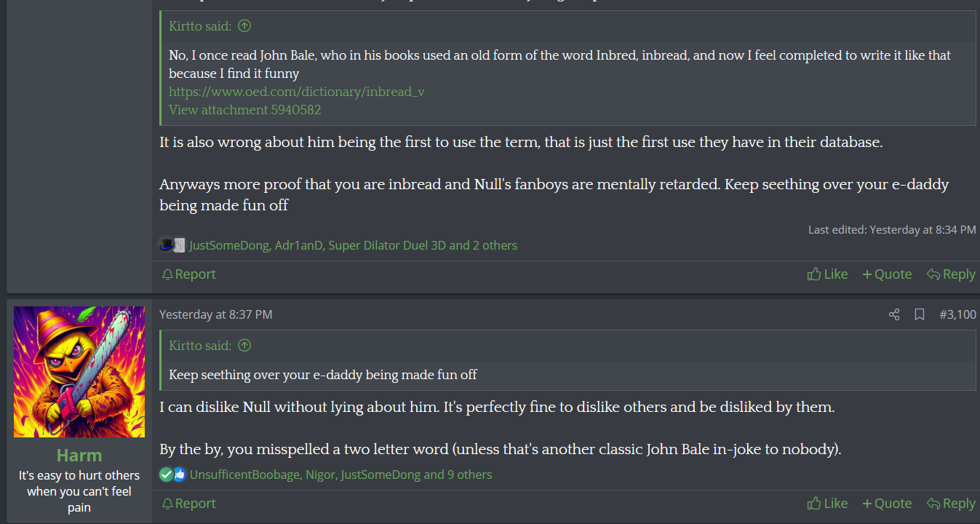Open Harm's avatar image
The image size is (980, 524).
point(79,372)
